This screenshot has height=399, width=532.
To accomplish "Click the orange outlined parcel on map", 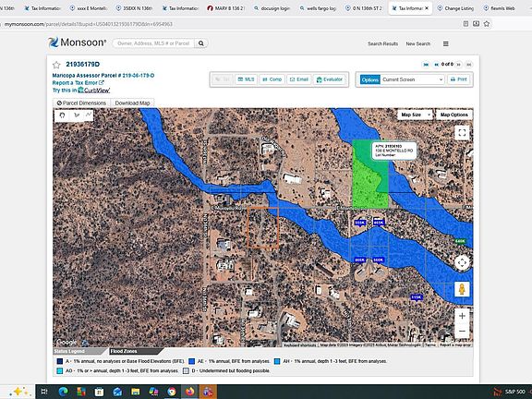I will pyautogui.click(x=263, y=227).
